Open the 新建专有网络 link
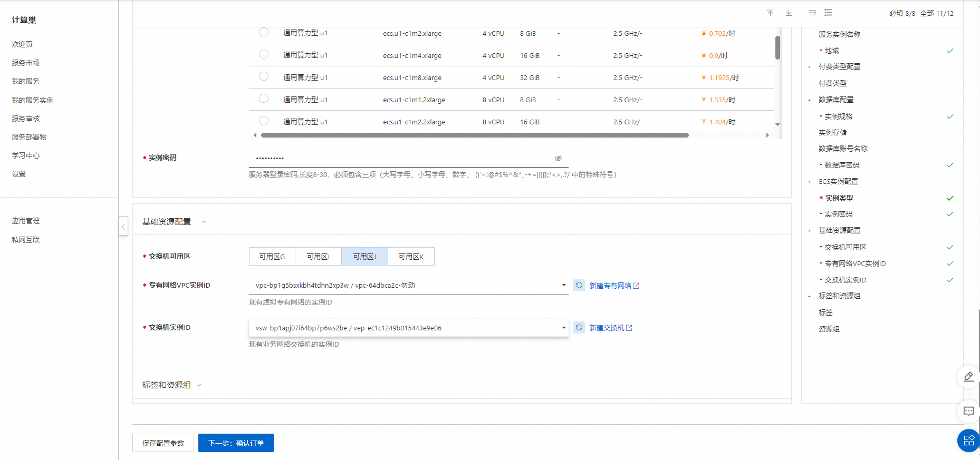The image size is (980, 460). click(610, 286)
